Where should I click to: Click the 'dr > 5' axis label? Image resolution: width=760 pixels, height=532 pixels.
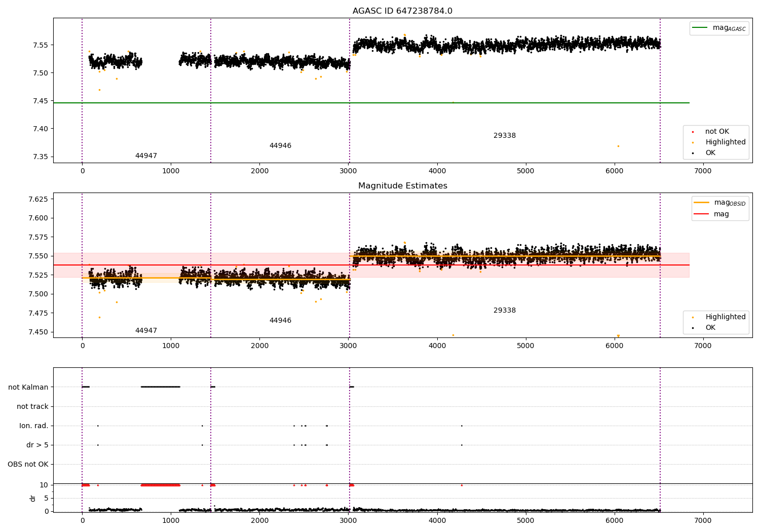click(37, 445)
